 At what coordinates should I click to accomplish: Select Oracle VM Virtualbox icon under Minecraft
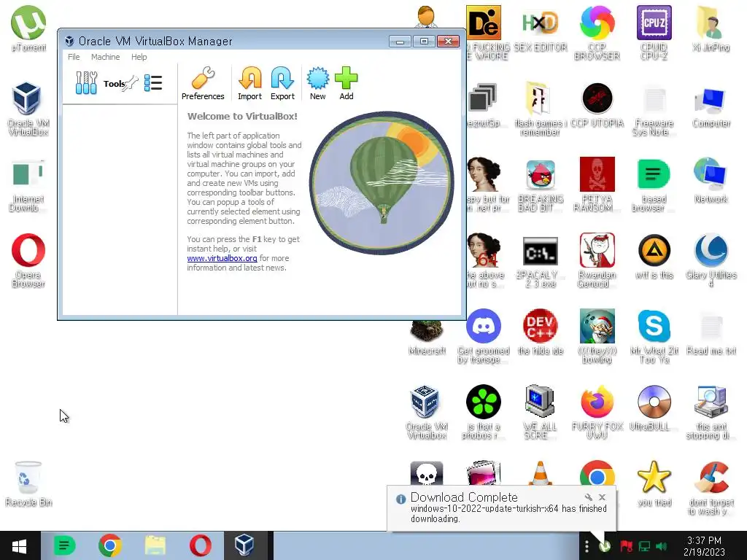426,411
